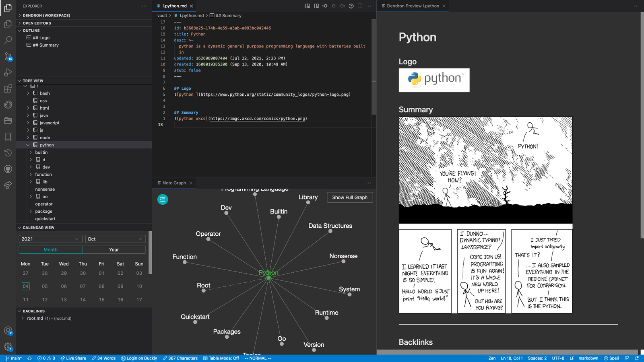Expand the root.md backlink entry
The height and width of the screenshot is (362, 644).
(x=23, y=318)
